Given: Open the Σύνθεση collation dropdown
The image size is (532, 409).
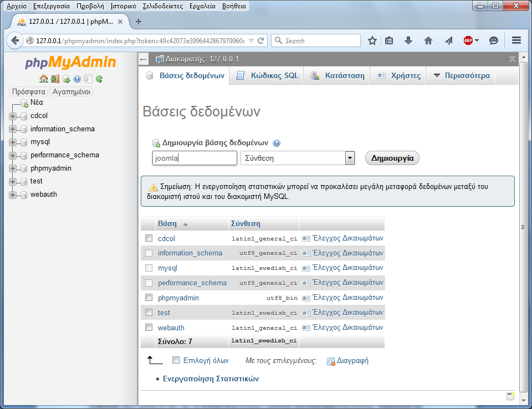Looking at the screenshot, I should click(298, 158).
